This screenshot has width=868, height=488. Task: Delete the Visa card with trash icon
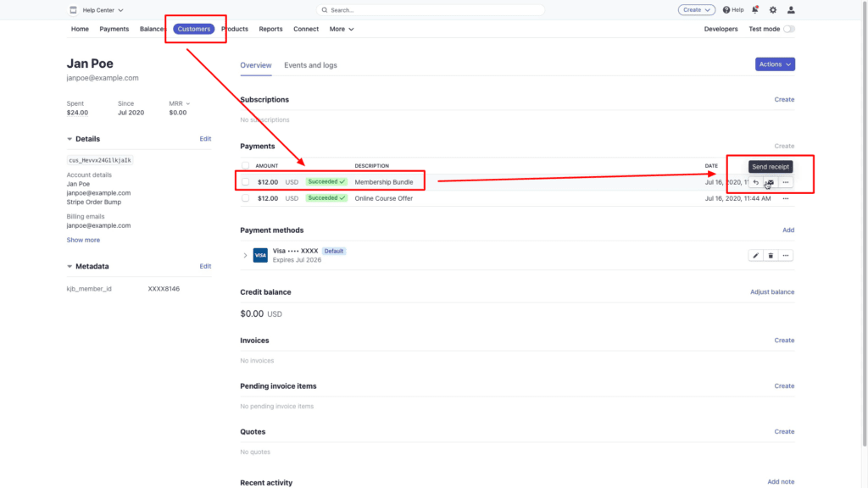(x=771, y=256)
